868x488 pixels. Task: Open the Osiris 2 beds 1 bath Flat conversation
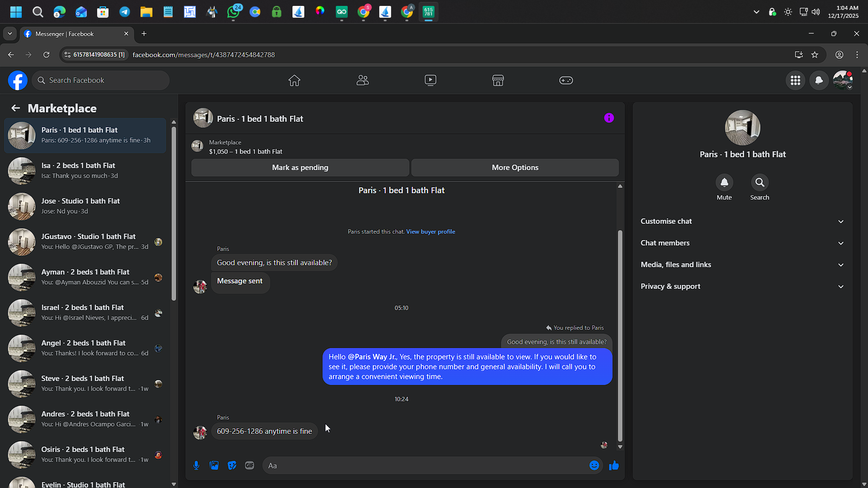(85, 454)
